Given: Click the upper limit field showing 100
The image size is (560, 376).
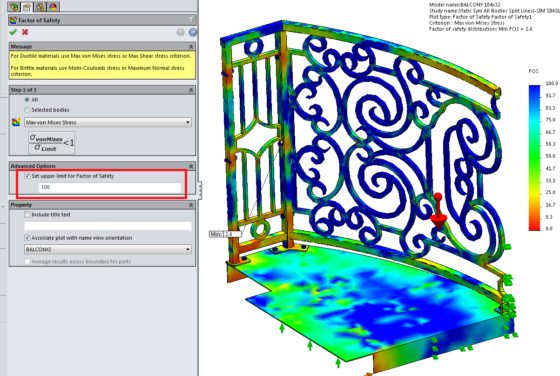Looking at the screenshot, I should coord(110,187).
